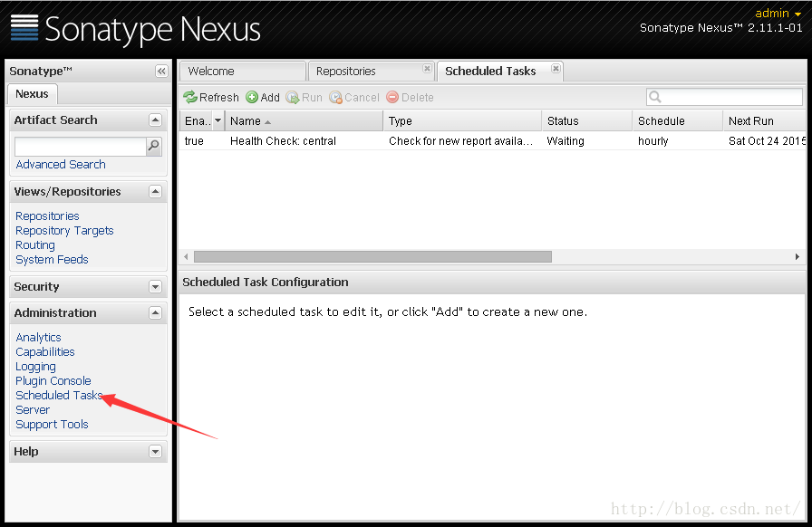
Task: Click the task filter input field
Action: (x=724, y=97)
